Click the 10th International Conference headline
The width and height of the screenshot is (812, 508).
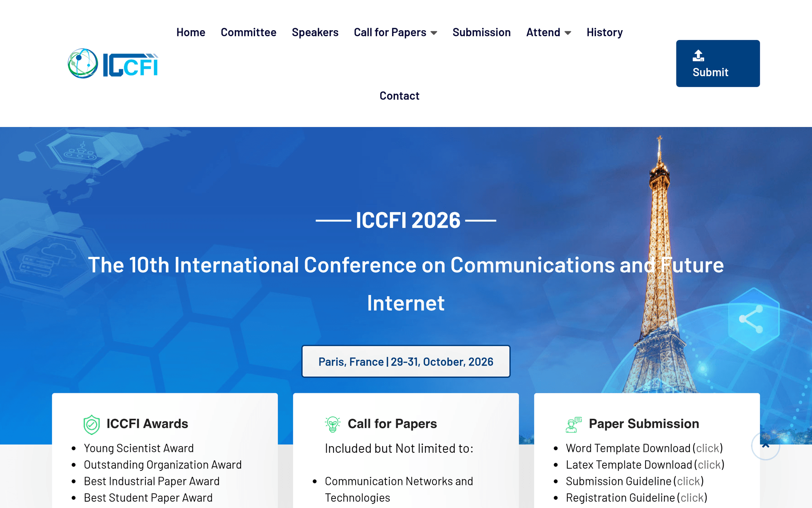(406, 284)
